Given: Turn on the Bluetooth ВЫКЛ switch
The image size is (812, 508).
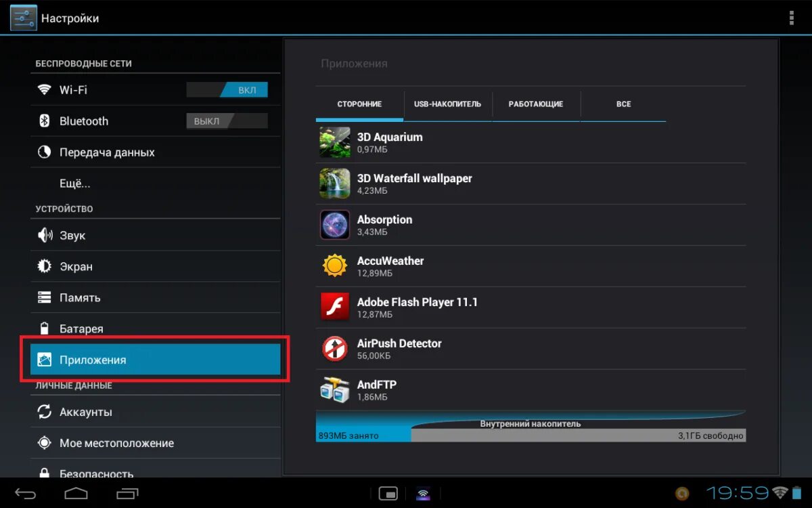Looking at the screenshot, I should pyautogui.click(x=227, y=121).
